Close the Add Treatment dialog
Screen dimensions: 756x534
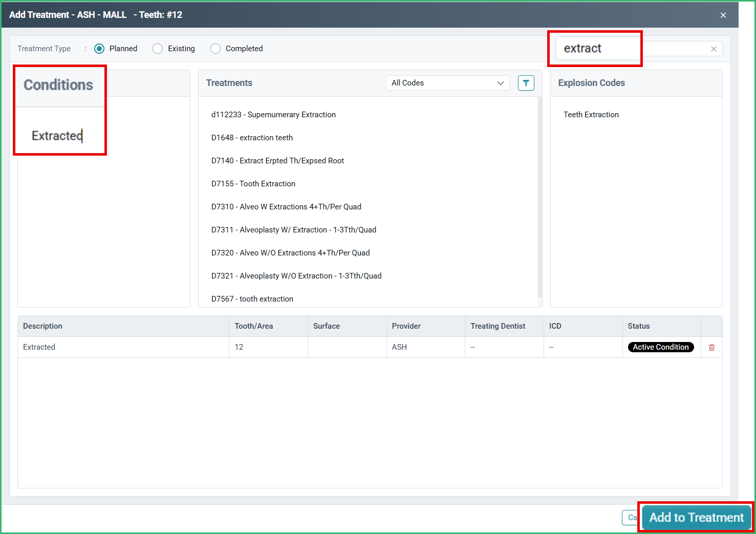723,15
